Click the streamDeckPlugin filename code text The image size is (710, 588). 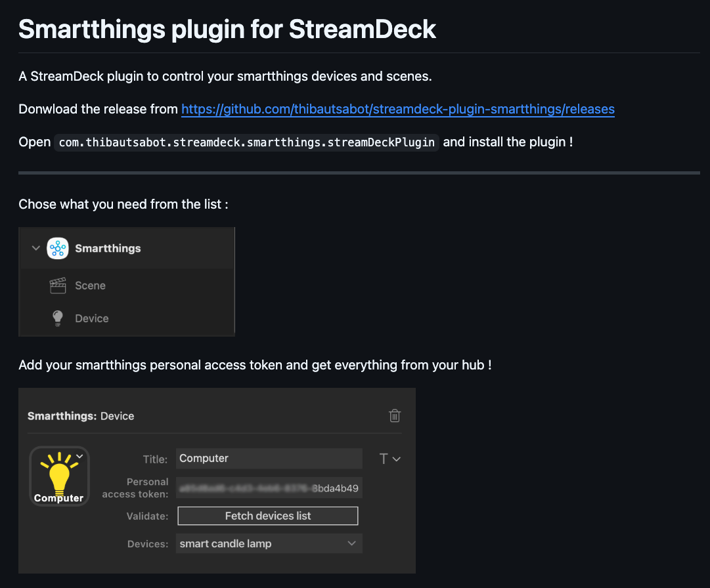click(x=246, y=142)
